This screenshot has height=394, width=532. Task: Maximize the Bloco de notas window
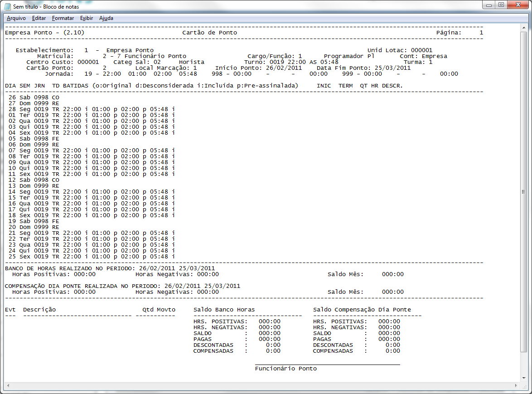tap(501, 5)
